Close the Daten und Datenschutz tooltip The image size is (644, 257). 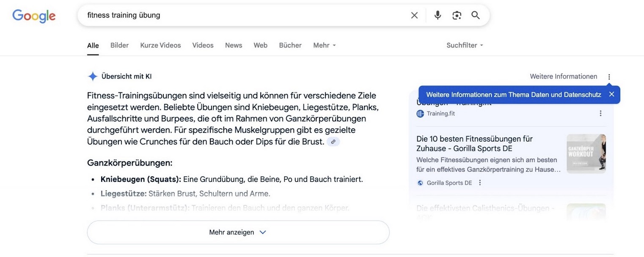(x=611, y=94)
